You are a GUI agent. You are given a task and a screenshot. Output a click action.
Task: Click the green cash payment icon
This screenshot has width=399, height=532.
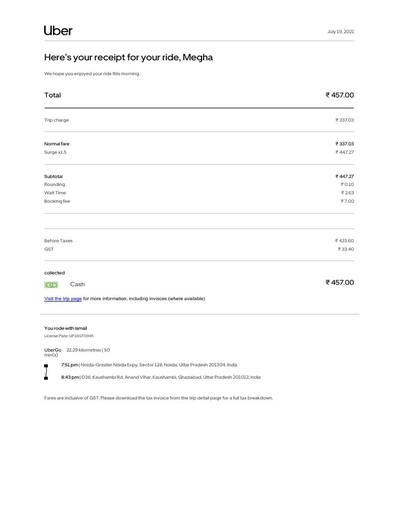click(51, 285)
